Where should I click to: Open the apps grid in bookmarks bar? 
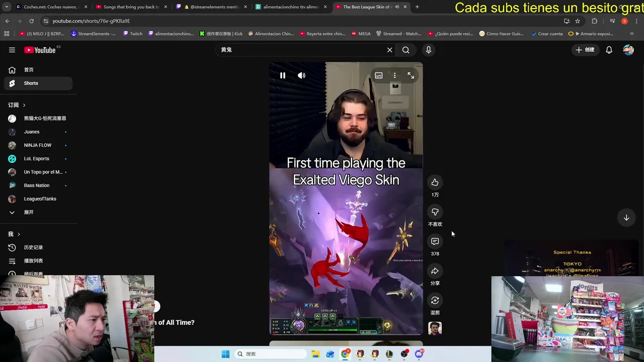coord(7,34)
